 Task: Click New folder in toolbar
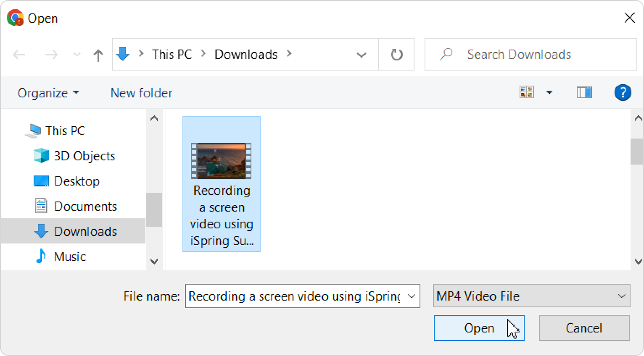pos(141,93)
